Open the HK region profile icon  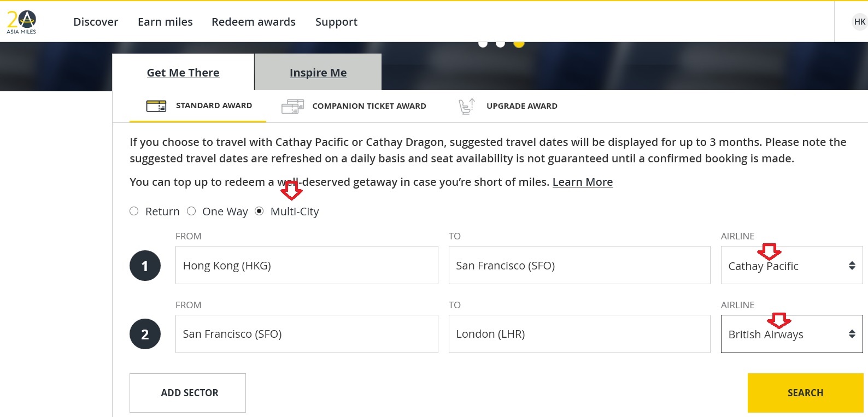(x=859, y=22)
